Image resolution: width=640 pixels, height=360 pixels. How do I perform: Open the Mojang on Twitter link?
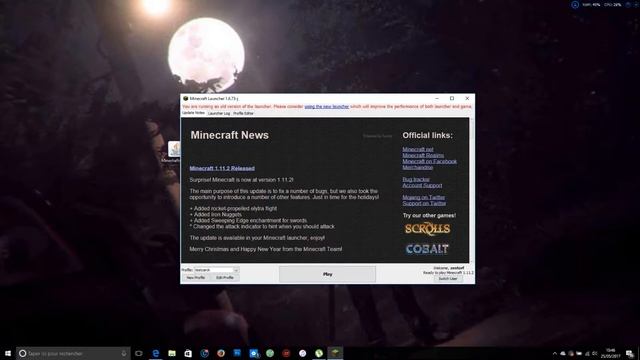pos(423,197)
